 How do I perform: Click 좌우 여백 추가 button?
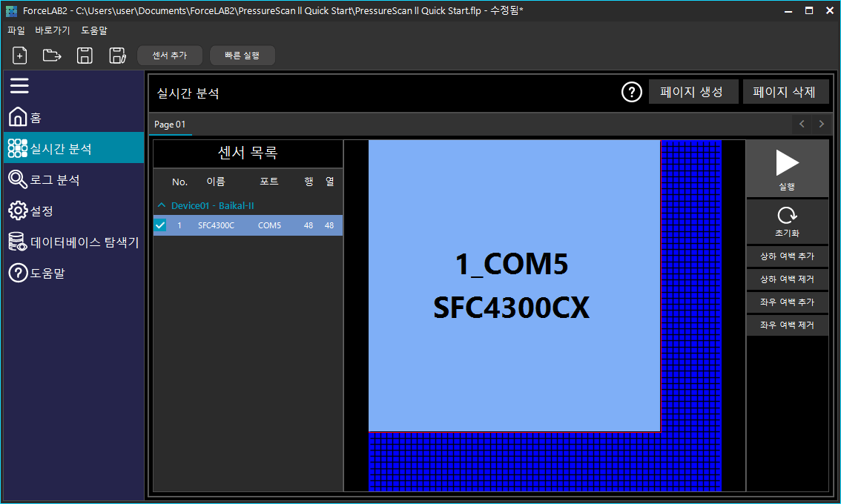coord(787,302)
